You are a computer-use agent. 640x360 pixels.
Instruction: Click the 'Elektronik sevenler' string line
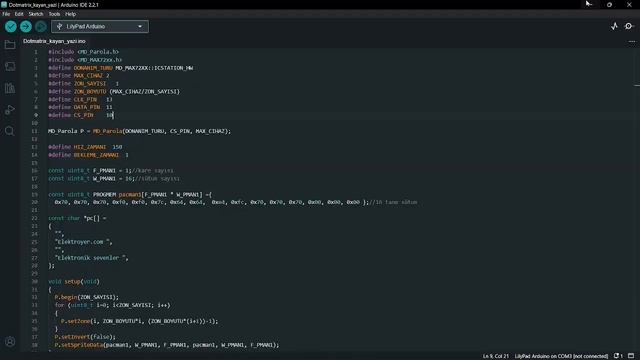tap(91, 258)
